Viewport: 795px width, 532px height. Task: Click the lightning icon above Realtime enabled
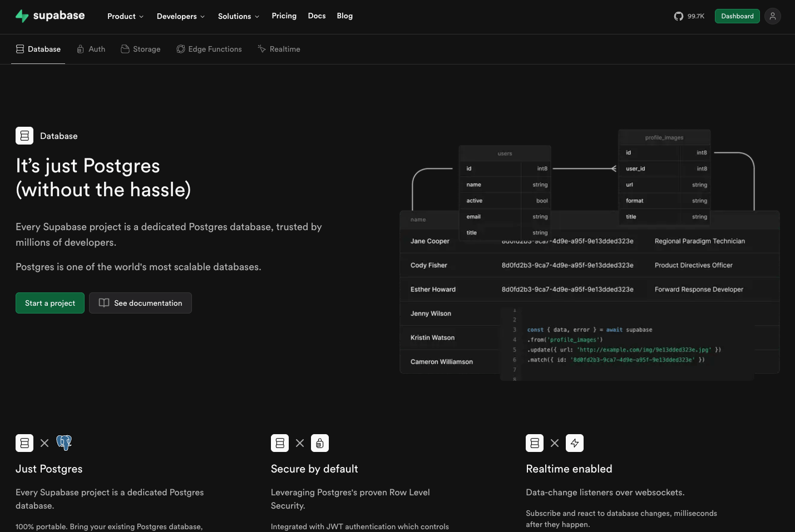tap(575, 443)
